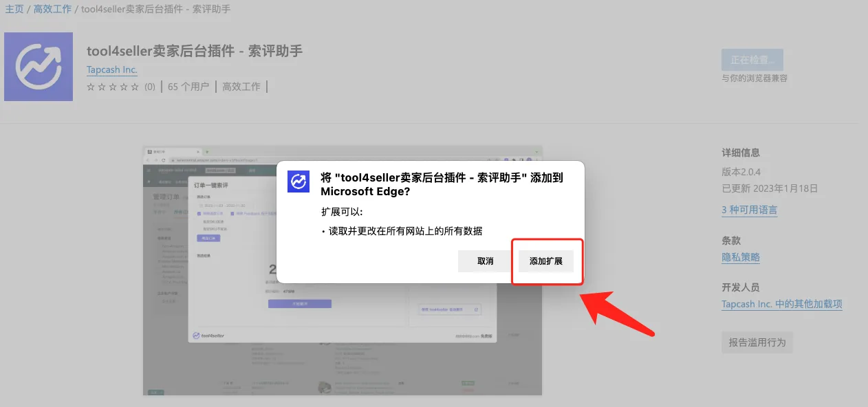The width and height of the screenshot is (868, 407).
Task: Open the 高效工作 breadcrumb link
Action: click(x=54, y=9)
